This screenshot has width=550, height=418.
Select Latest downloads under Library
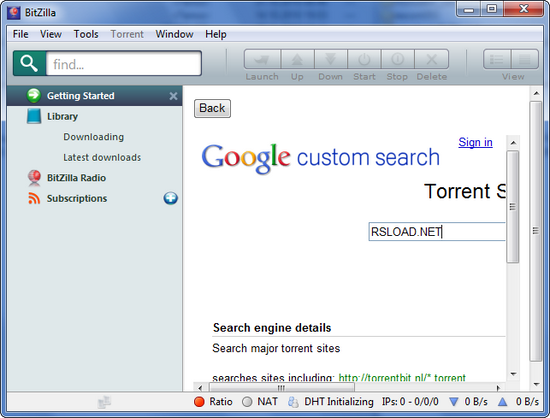pos(102,157)
